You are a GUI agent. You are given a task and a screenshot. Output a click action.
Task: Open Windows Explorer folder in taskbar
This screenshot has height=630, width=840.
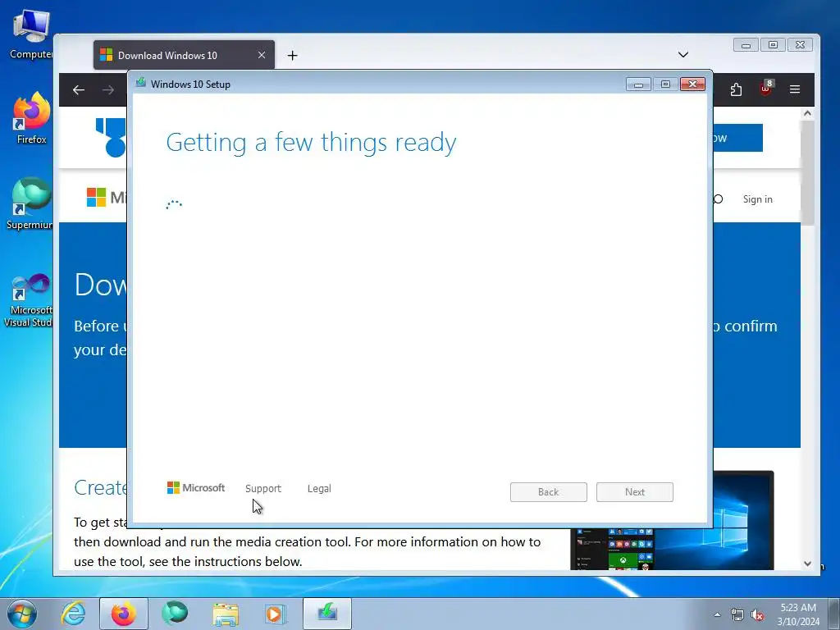226,614
